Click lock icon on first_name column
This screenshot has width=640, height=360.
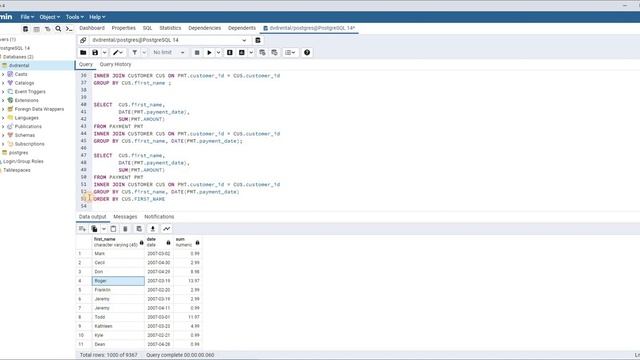pos(142,243)
